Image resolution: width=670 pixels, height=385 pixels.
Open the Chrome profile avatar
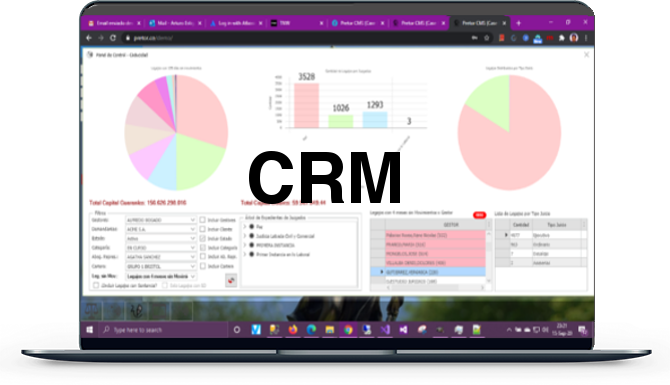574,38
